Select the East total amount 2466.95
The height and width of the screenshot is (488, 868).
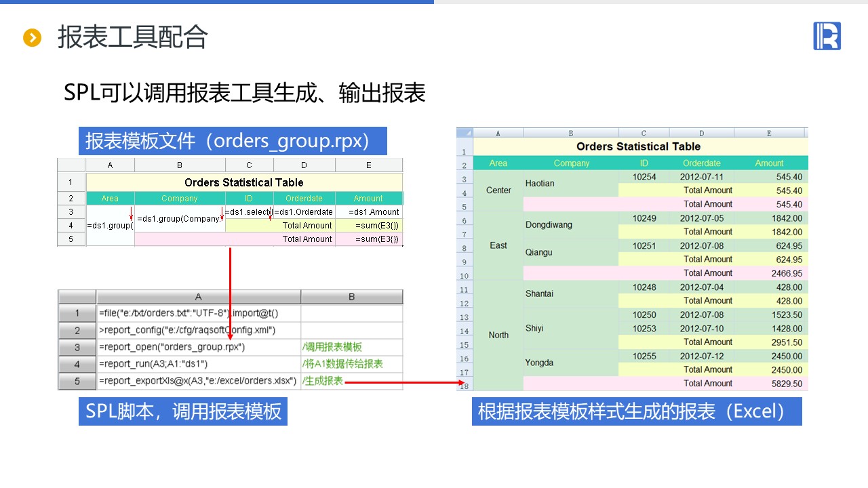pos(772,273)
